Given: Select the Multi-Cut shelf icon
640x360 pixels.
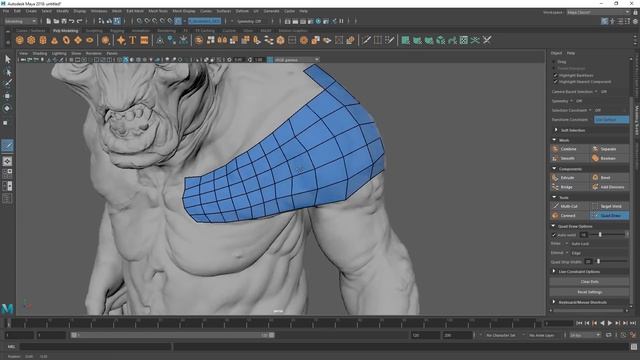Looking at the screenshot, I should [366, 40].
